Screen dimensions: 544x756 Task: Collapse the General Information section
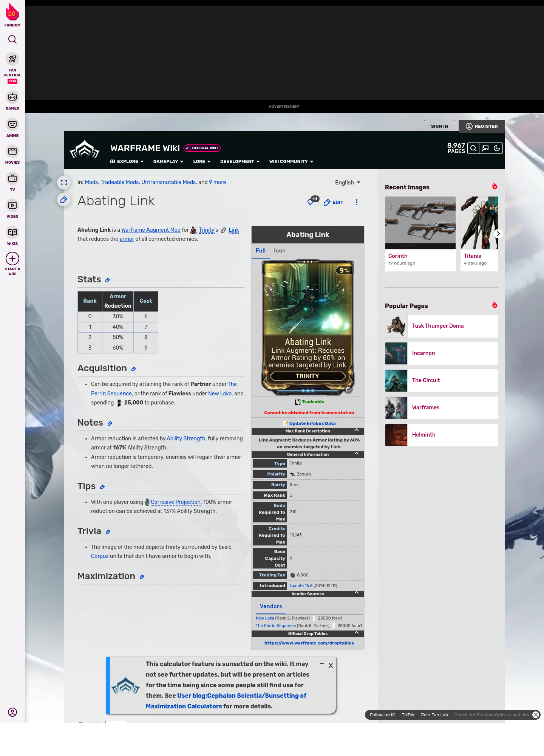click(x=356, y=454)
